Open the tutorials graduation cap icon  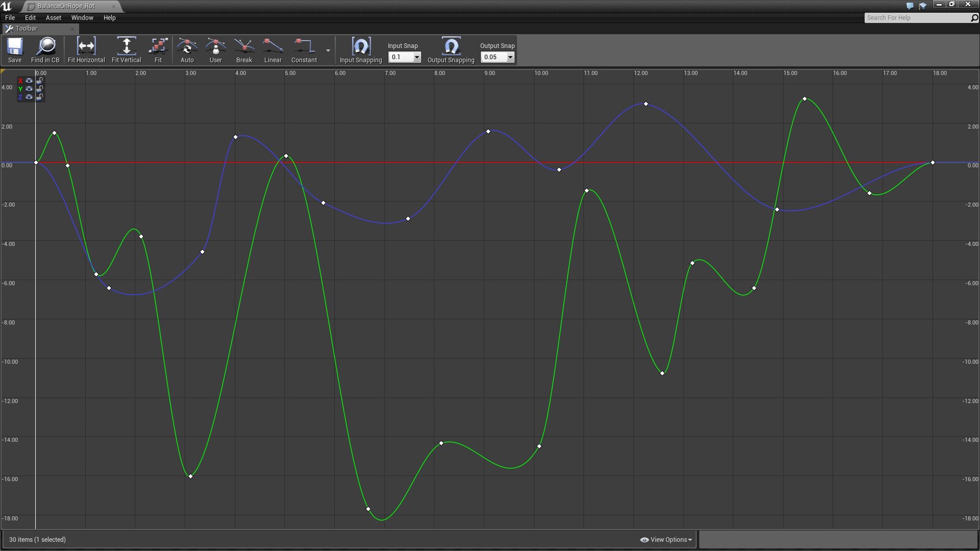[x=923, y=6]
